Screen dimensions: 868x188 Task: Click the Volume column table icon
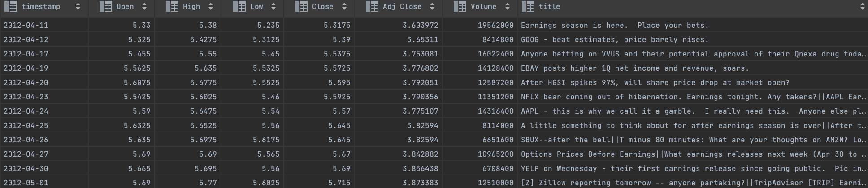[x=460, y=7]
